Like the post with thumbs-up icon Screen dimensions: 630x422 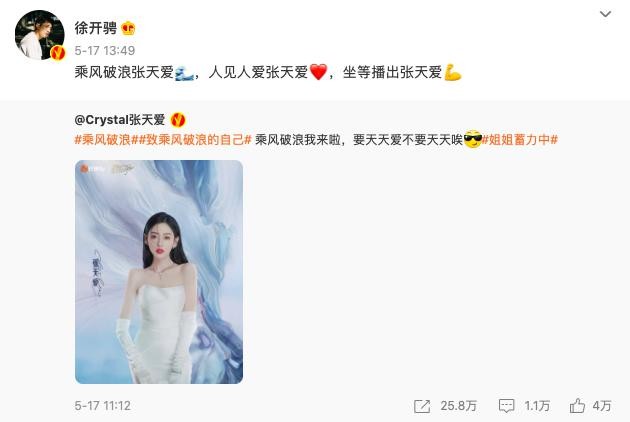pos(577,406)
